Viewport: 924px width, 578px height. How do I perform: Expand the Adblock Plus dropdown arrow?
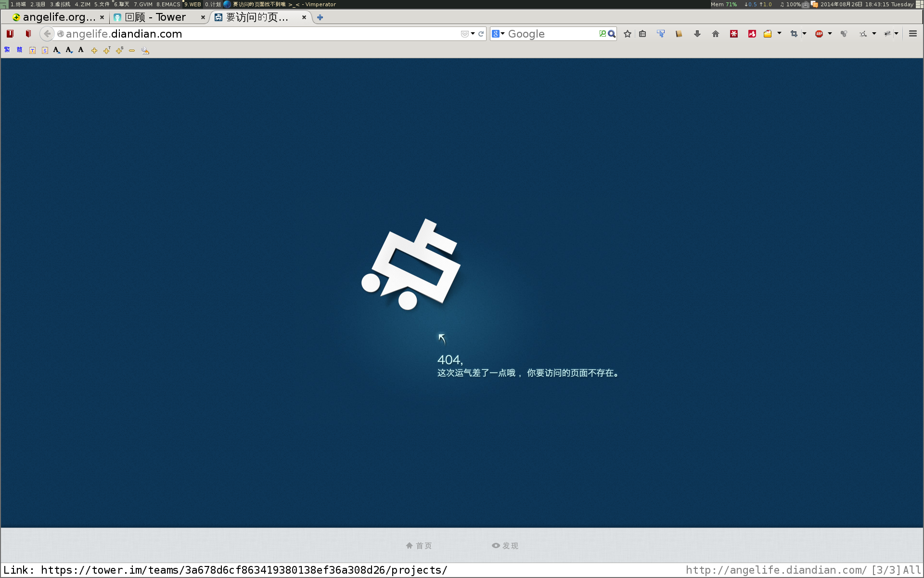coord(830,34)
